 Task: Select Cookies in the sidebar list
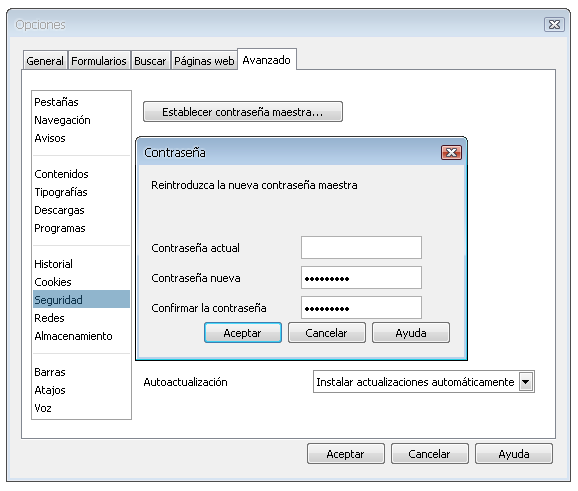tap(81, 282)
